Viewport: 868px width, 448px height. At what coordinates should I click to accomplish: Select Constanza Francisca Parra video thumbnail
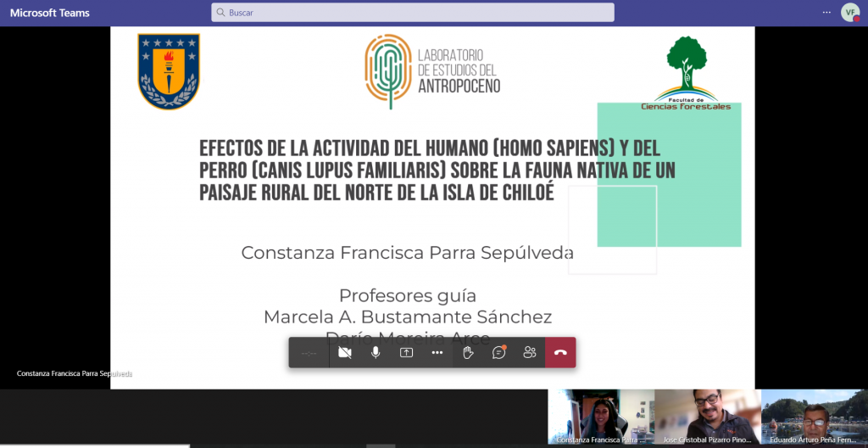pyautogui.click(x=601, y=417)
